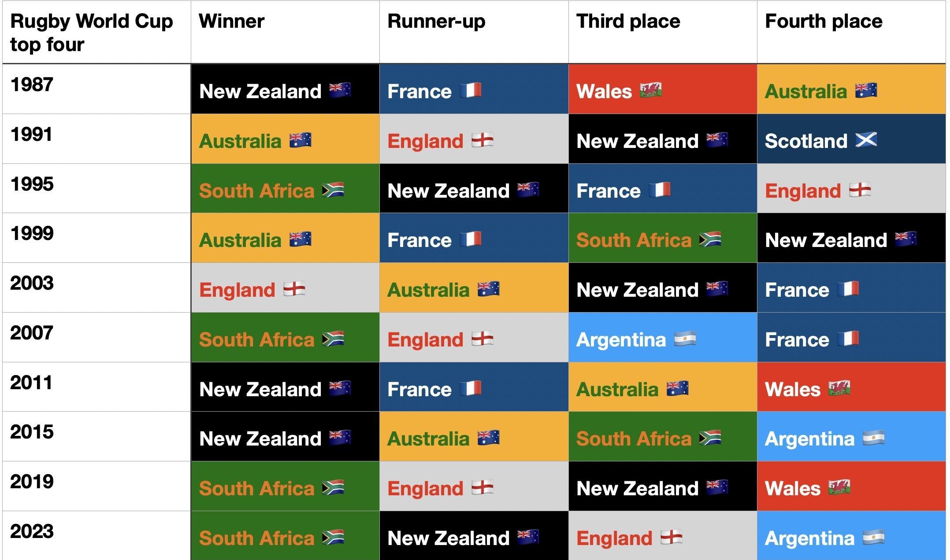950x560 pixels.
Task: Click the France flag in the 1999 Runner-up cell
Action: 471,239
